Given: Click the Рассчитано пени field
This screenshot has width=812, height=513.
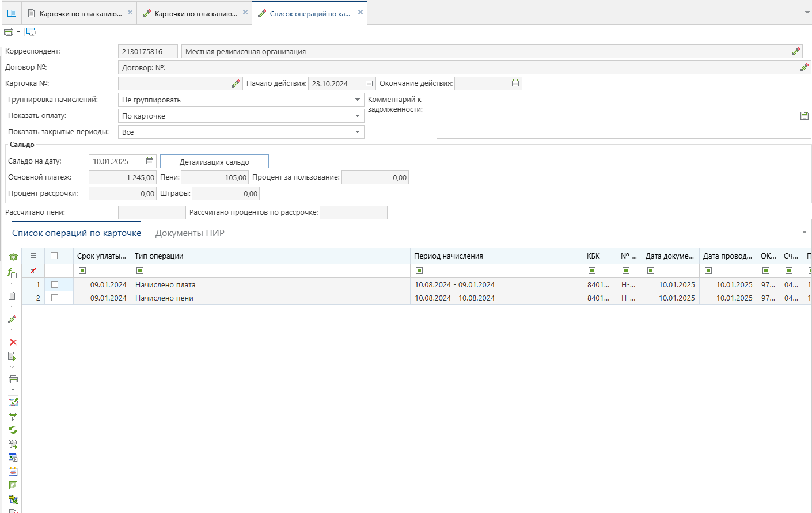Looking at the screenshot, I should point(152,212).
